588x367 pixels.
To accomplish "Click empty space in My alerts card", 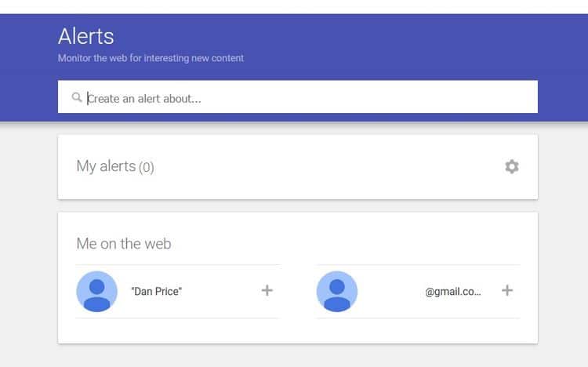I will pyautogui.click(x=319, y=167).
